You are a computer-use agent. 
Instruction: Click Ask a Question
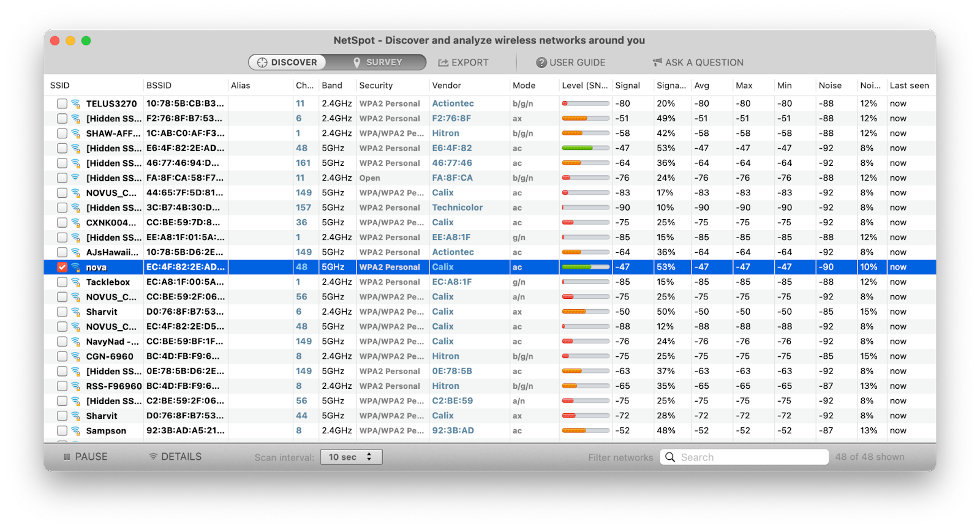click(x=698, y=62)
